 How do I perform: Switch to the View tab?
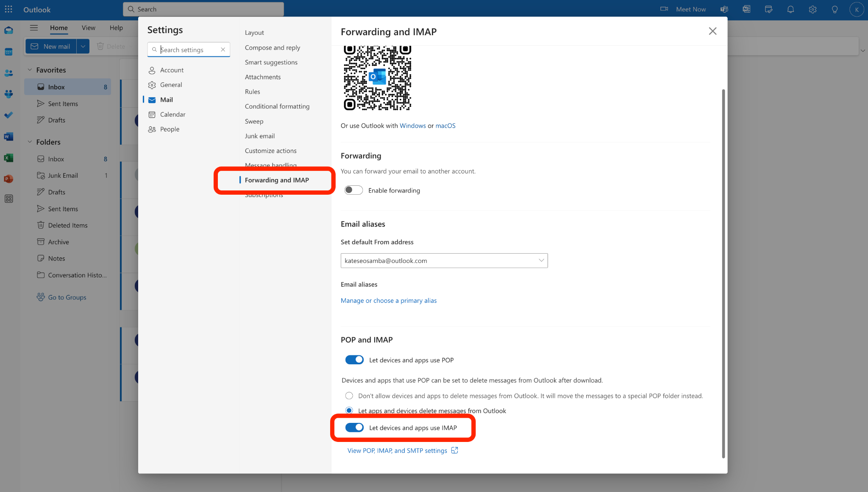click(89, 28)
